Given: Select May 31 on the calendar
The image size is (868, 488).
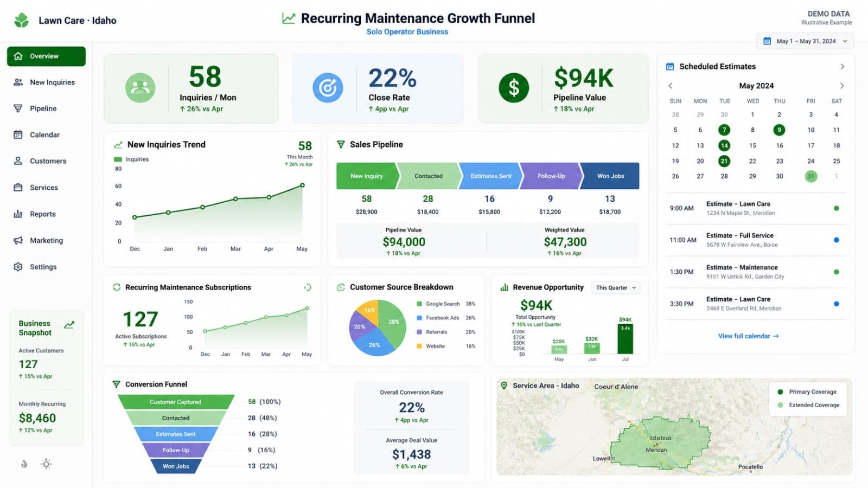Looking at the screenshot, I should [811, 176].
